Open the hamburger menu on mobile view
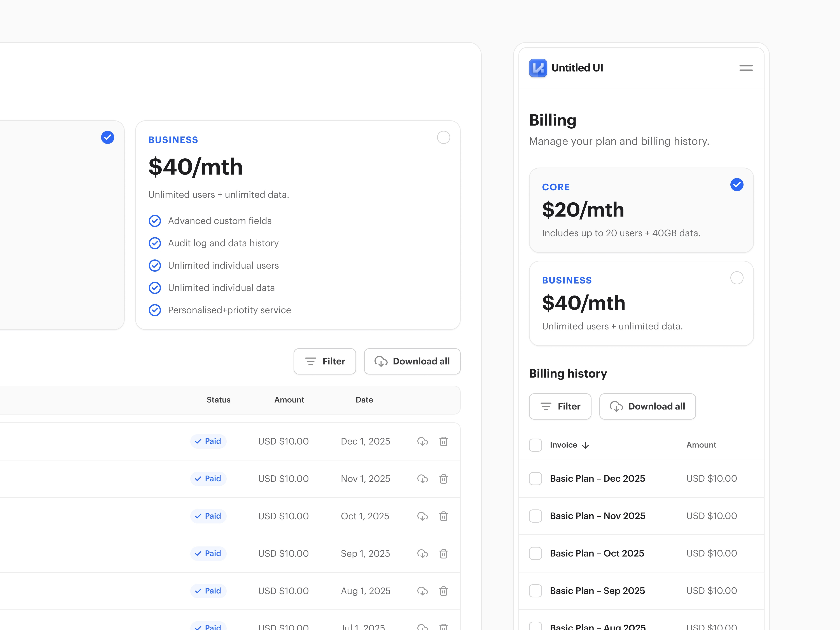Image resolution: width=840 pixels, height=630 pixels. coord(745,68)
